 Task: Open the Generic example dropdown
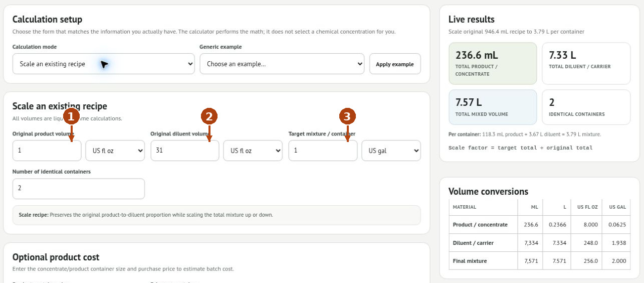coord(282,64)
